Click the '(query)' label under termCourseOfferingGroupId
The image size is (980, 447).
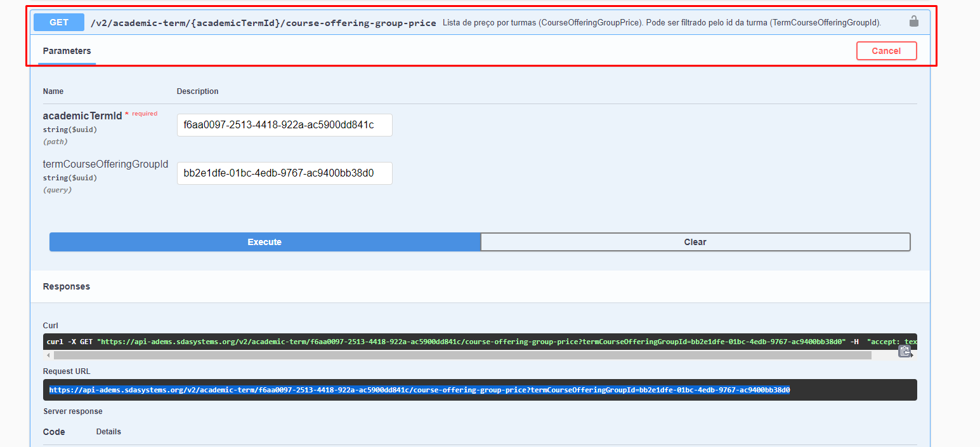[57, 190]
